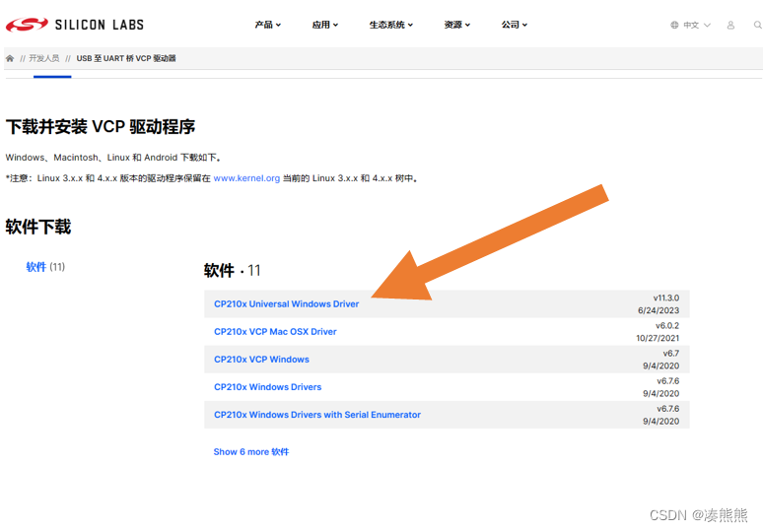Click the USB 至 UART 桥 VCP 驱动器 breadcrumb
Screen dimensions: 763x532
tap(126, 58)
